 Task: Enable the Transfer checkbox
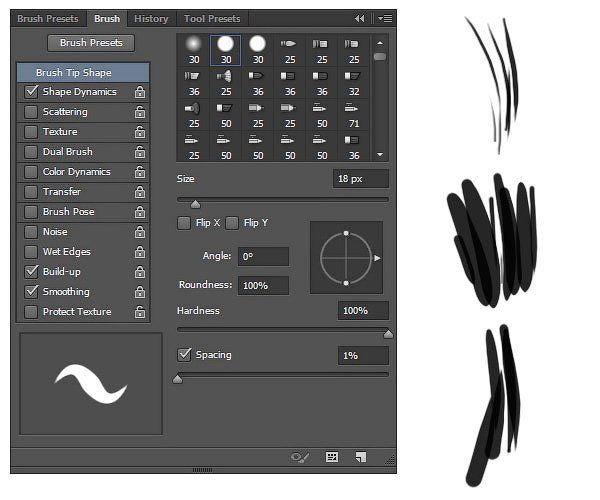coord(31,192)
